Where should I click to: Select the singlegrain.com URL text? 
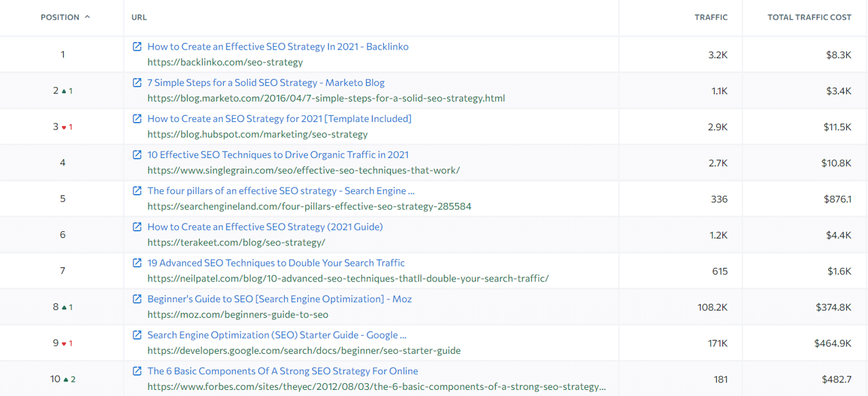coord(303,170)
